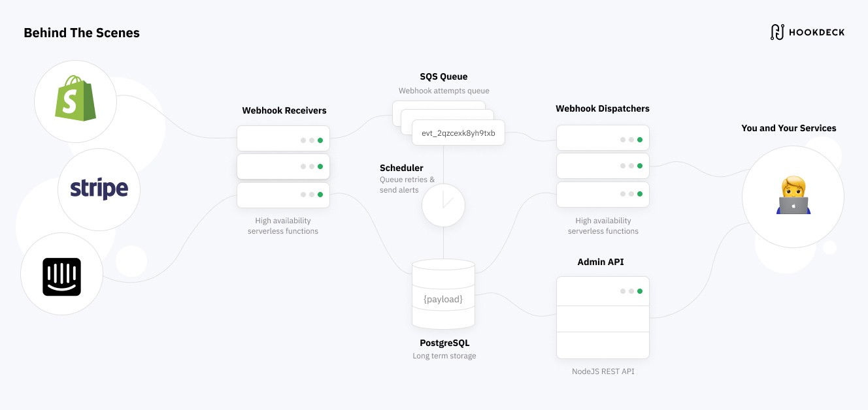Click green status dot on bottom Webhook Dispatcher
The width and height of the screenshot is (868, 410).
(x=640, y=194)
